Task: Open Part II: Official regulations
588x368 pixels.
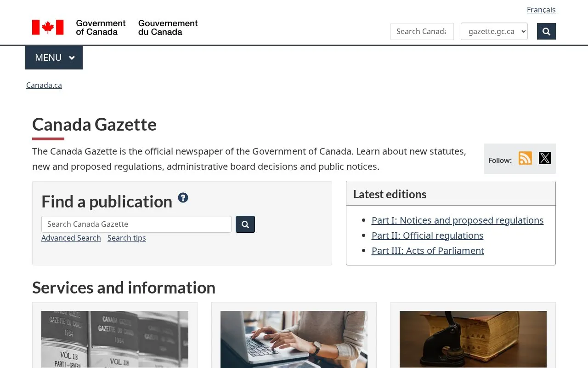Action: (428, 236)
